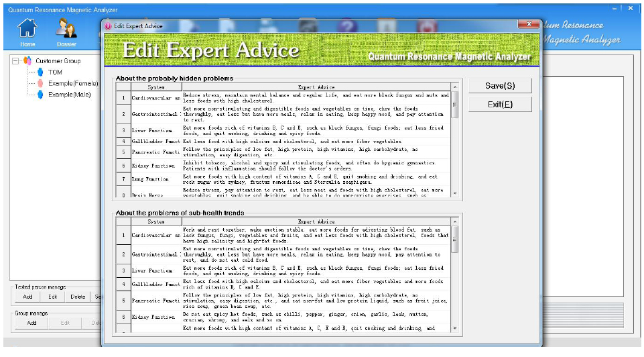This screenshot has width=644, height=357.
Task: Select Gallbladder Funct cell in sub-health trends table
Action: tap(156, 285)
